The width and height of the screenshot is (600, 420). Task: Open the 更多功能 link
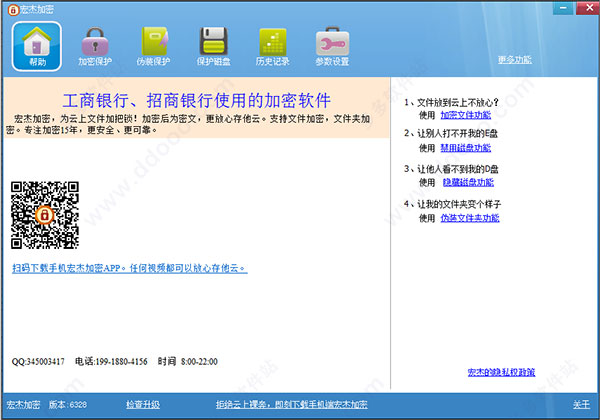pos(515,60)
